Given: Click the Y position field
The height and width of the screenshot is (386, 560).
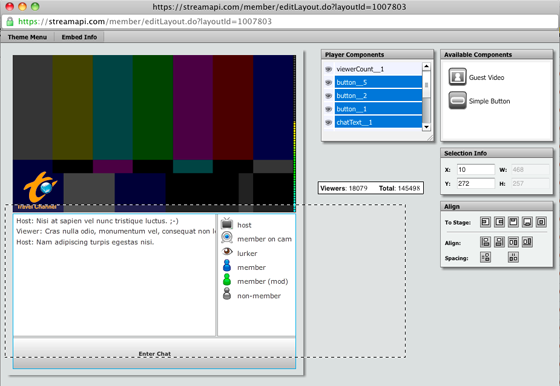Looking at the screenshot, I should click(x=476, y=184).
